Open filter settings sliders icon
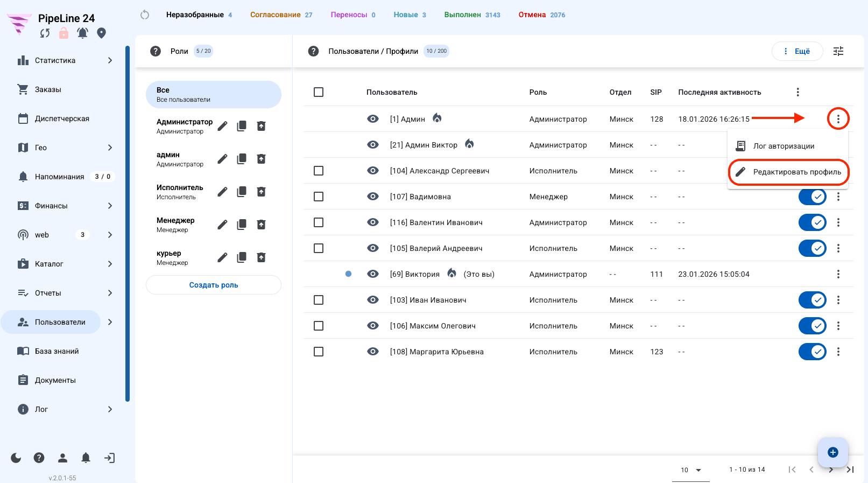 coord(838,51)
